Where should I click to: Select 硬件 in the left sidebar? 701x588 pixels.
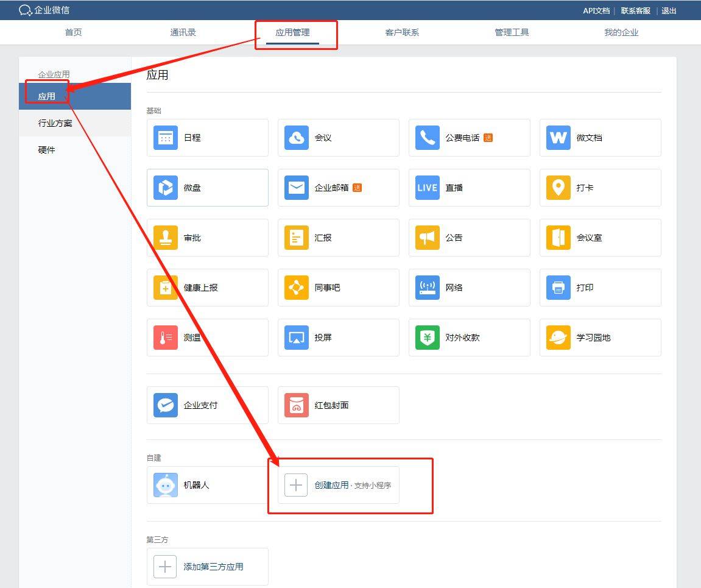click(47, 150)
